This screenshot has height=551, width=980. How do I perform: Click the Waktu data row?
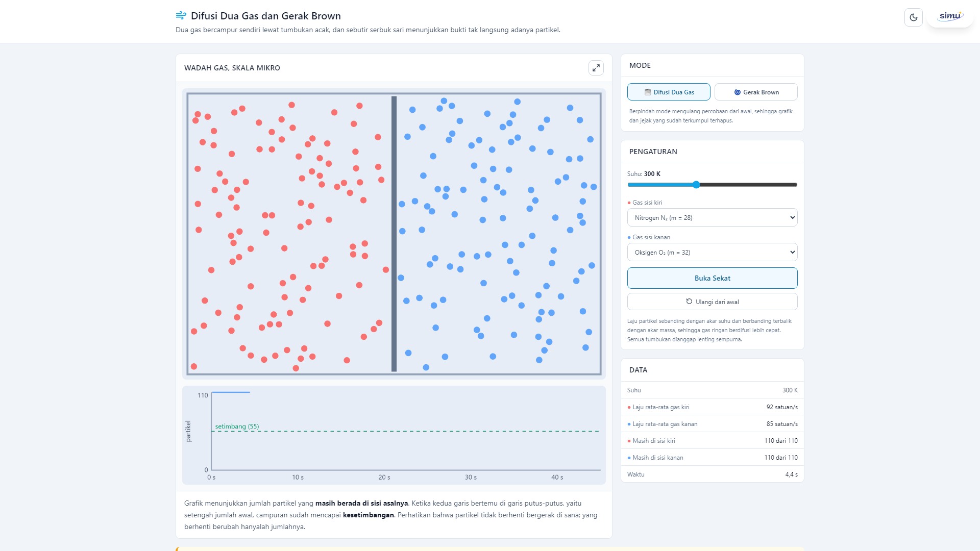tap(712, 474)
